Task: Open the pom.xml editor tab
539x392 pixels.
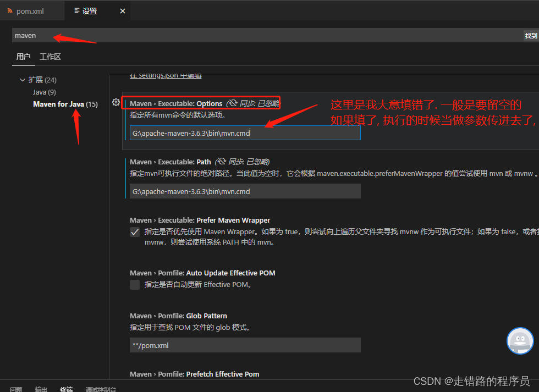Action: [x=32, y=11]
